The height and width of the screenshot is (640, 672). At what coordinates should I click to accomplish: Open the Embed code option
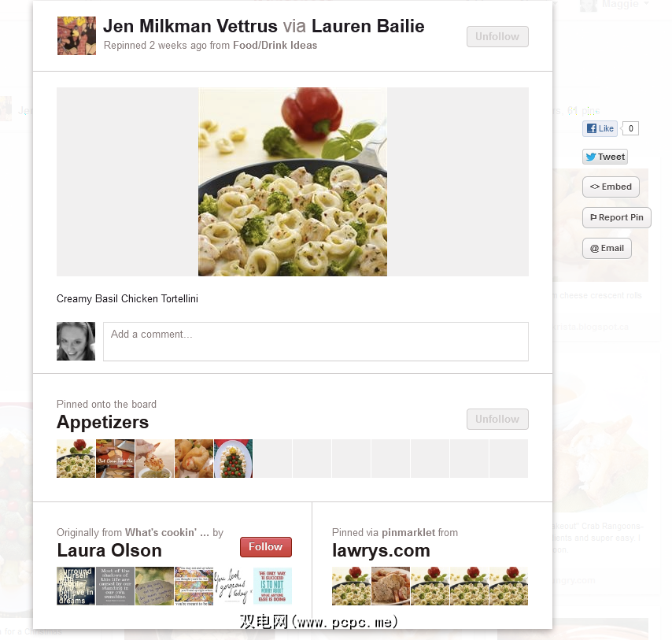[611, 187]
